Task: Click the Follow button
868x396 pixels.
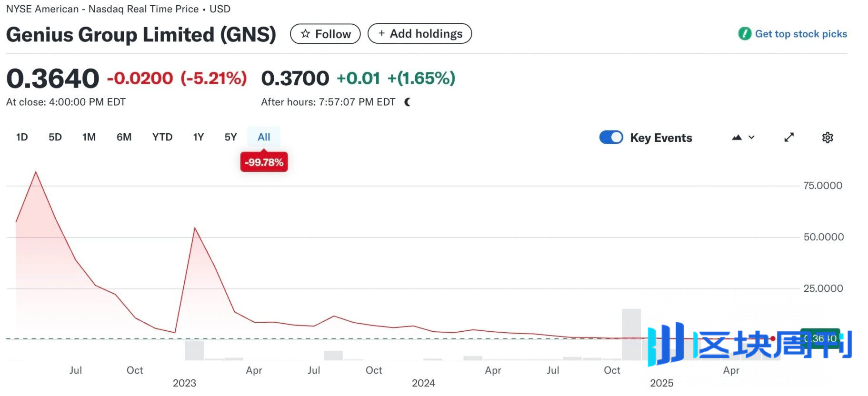Action: [x=325, y=34]
